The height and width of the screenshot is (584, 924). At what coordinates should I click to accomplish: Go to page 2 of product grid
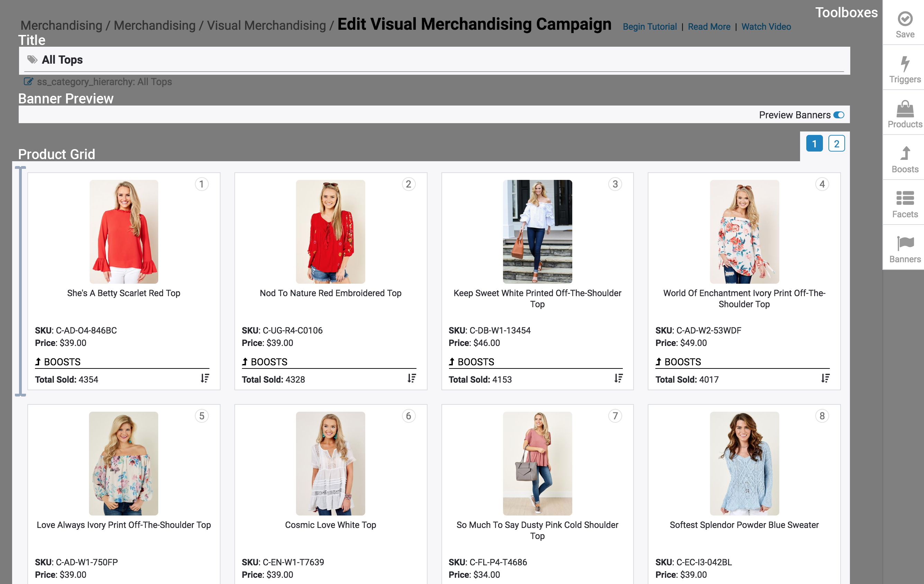coord(836,144)
